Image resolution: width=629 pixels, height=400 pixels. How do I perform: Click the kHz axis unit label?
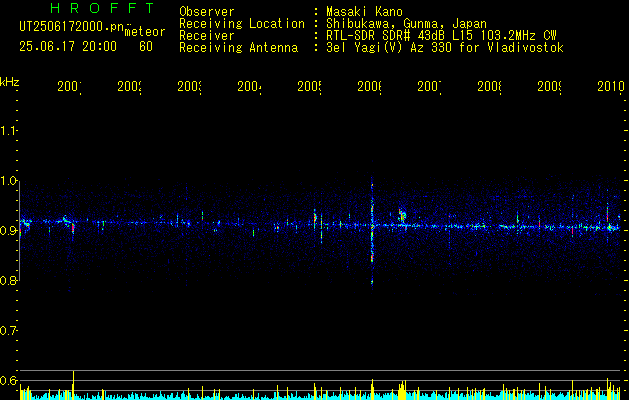point(9,82)
